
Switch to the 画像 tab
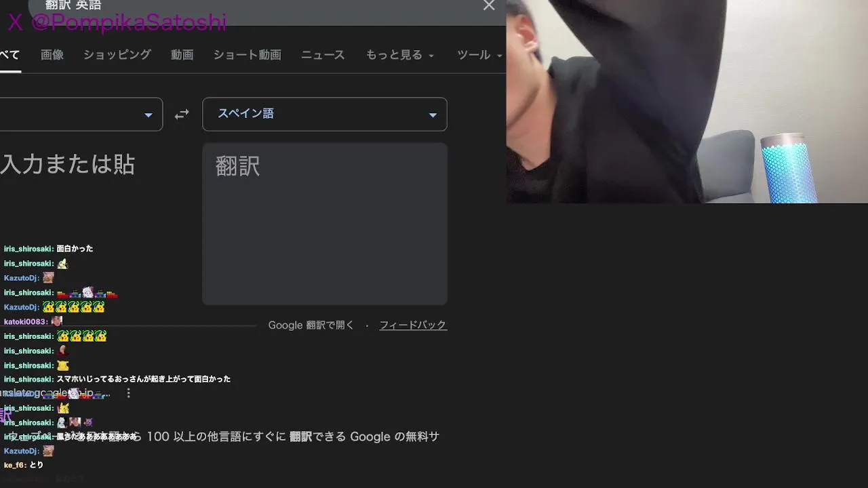point(52,55)
